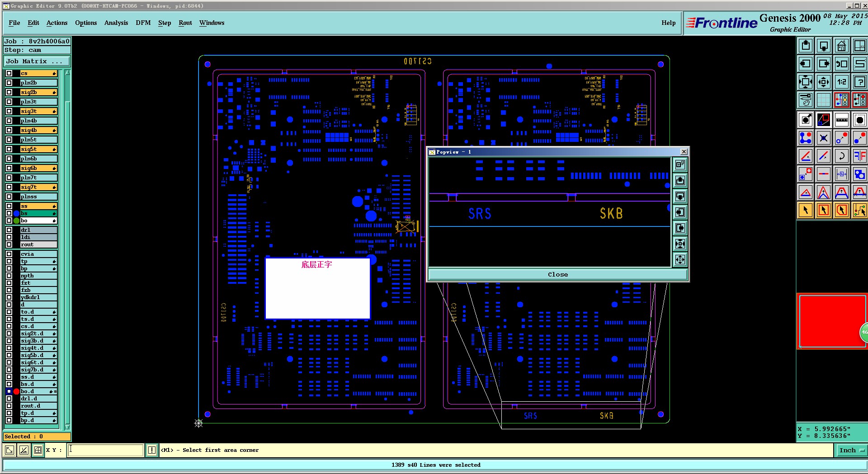The height and width of the screenshot is (474, 868).
Task: Click the ruler measurement tool icon
Action: tap(841, 120)
